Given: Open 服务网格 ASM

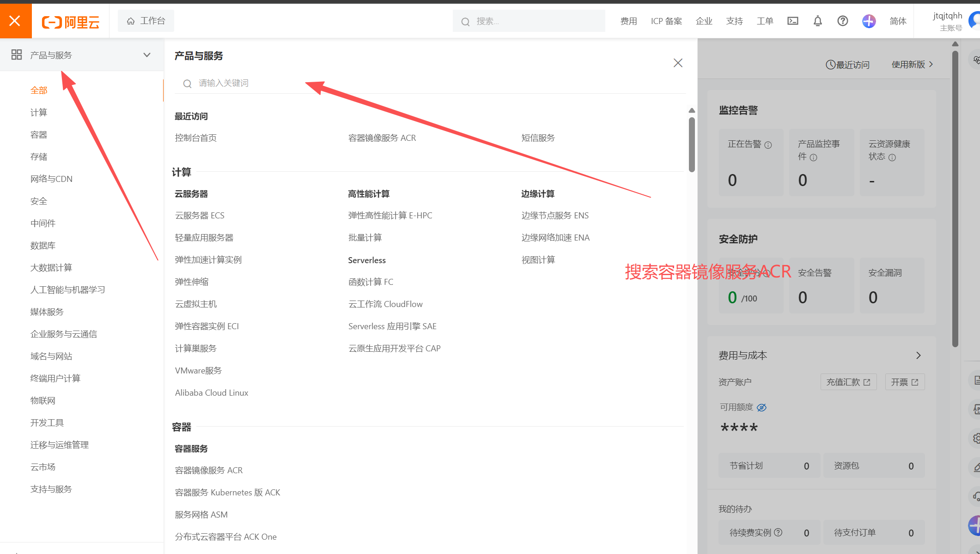Looking at the screenshot, I should coord(201,515).
